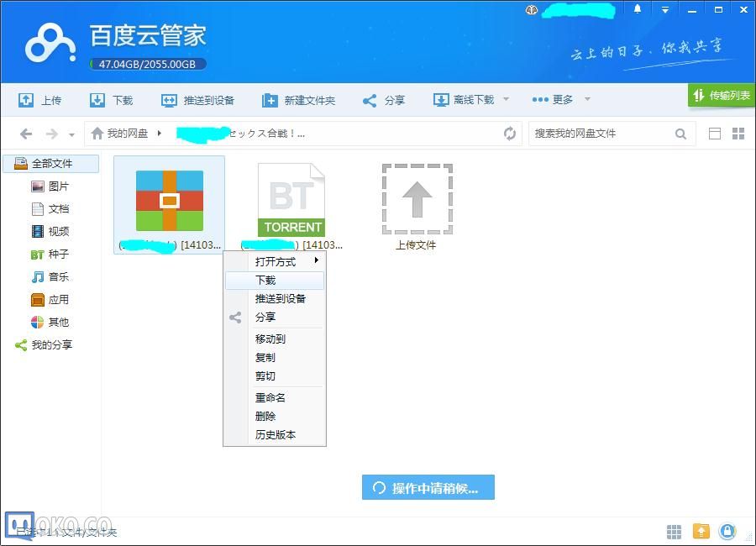This screenshot has height=546, width=756.
Task: Filter by BT seeds (种子) in sidebar
Action: click(x=50, y=255)
